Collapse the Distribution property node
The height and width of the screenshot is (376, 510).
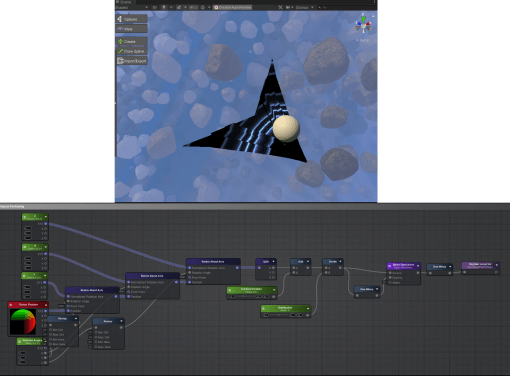[x=308, y=308]
